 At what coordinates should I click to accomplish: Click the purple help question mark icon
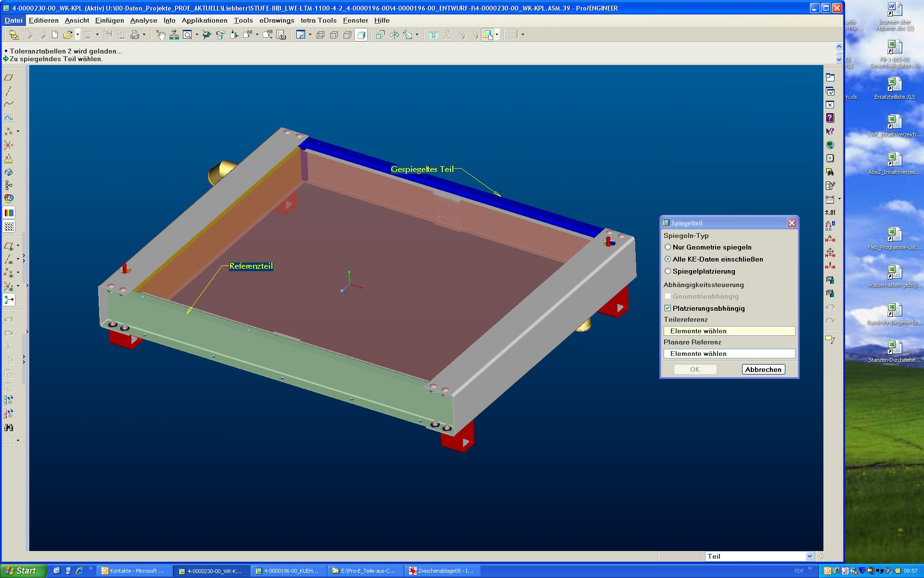click(x=830, y=118)
